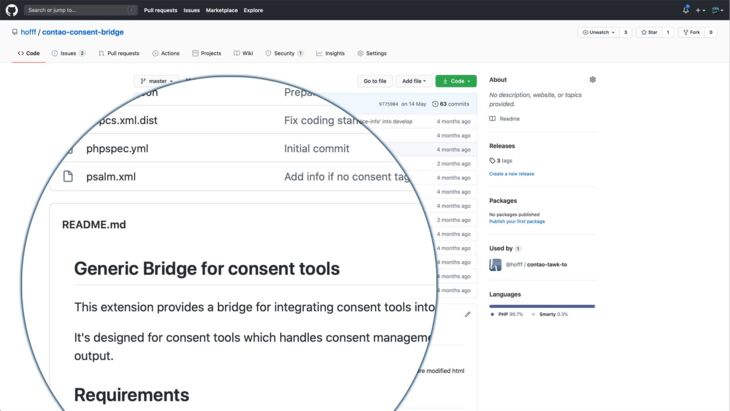Unwatch this repository
The height and width of the screenshot is (411, 730).
597,32
